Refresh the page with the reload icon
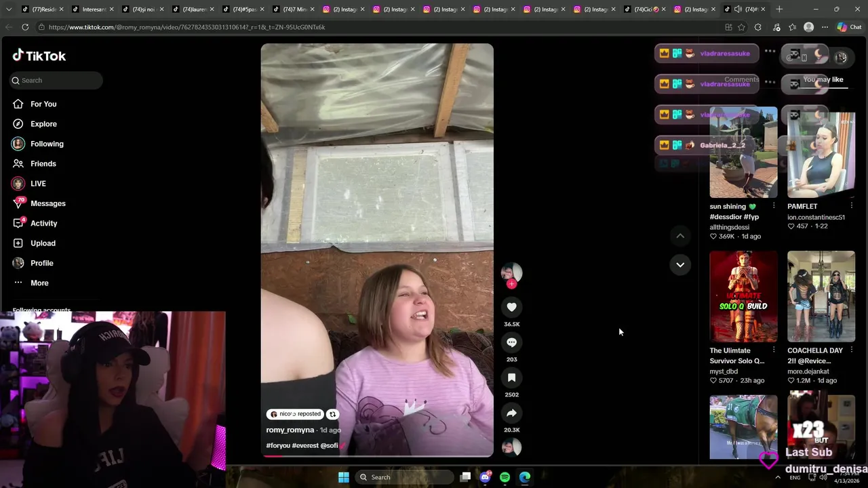The width and height of the screenshot is (868, 488). (25, 27)
